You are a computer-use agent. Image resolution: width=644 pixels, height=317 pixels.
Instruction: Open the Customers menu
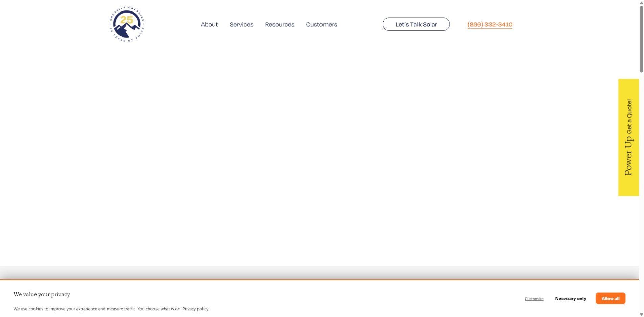(321, 24)
